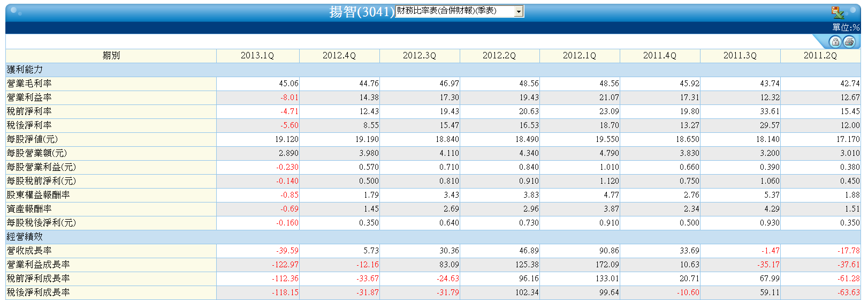Open the 財務比率表 report type dropdown
The height and width of the screenshot is (300, 868).
click(459, 11)
